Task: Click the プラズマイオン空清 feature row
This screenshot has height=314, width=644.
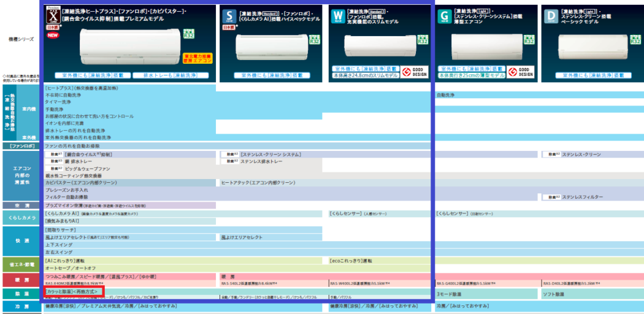Action: tap(95, 205)
